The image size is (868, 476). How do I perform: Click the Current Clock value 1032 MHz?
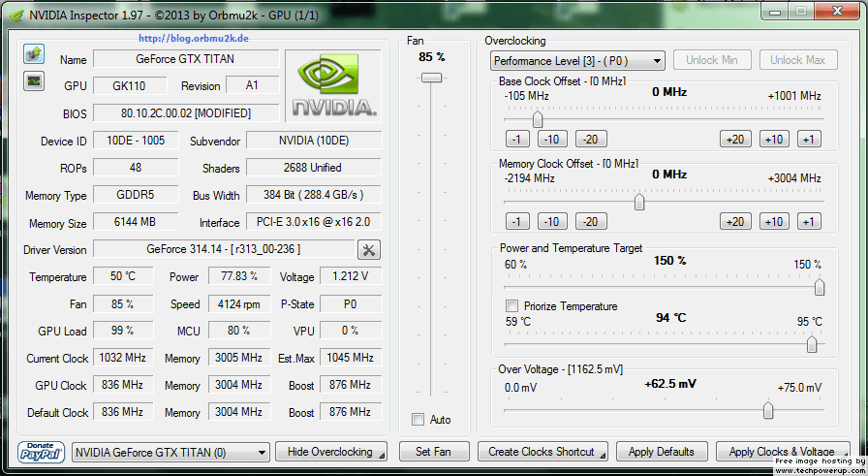coord(123,358)
